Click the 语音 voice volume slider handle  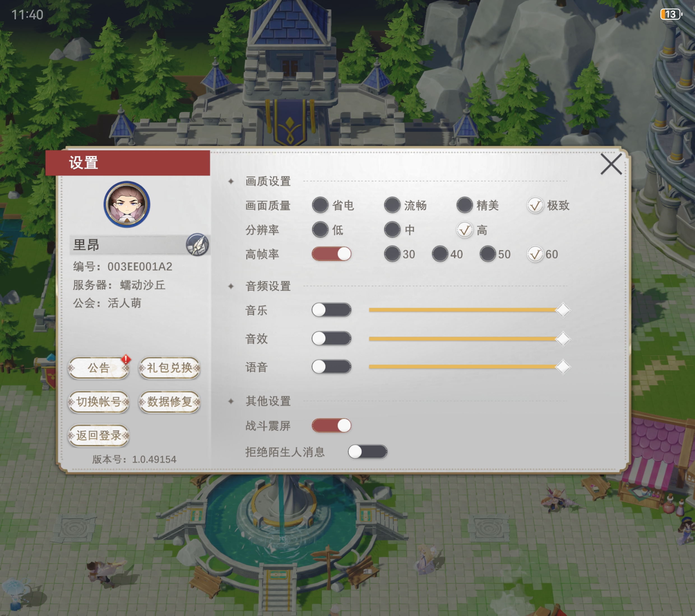(x=563, y=367)
